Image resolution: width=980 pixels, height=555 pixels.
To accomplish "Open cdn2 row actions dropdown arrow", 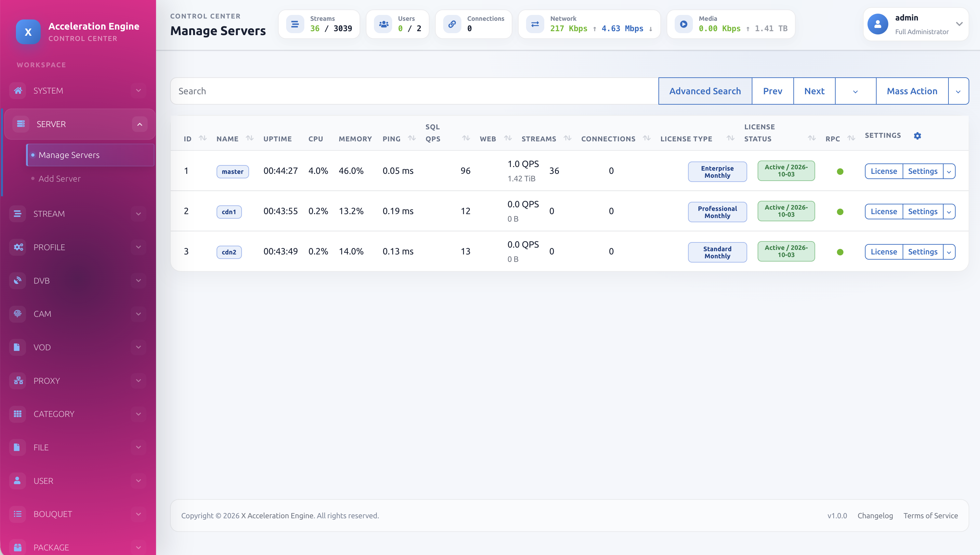I will tap(949, 252).
